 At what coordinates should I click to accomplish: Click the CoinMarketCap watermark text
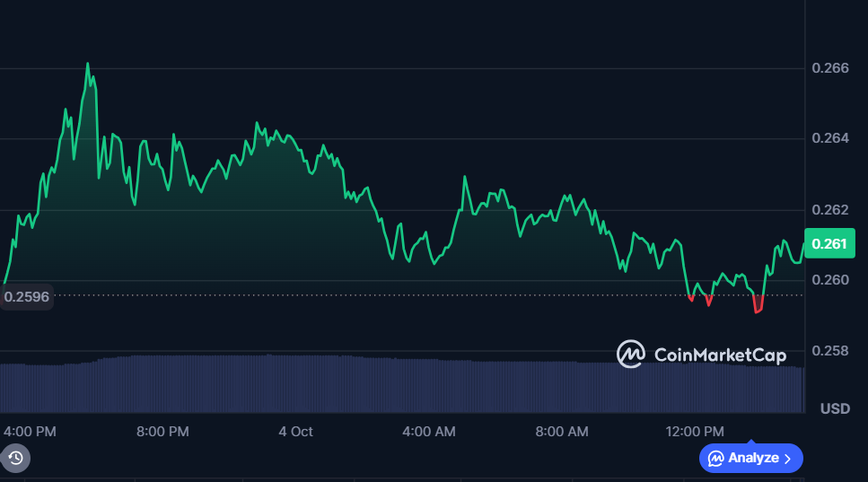719,355
